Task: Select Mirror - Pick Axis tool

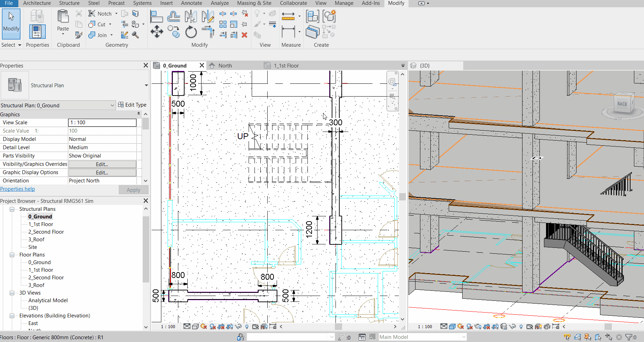Action: pos(191,16)
